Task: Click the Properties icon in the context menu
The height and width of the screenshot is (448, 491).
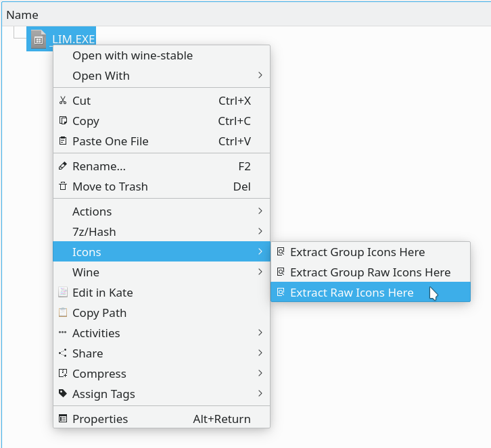Action: click(63, 418)
